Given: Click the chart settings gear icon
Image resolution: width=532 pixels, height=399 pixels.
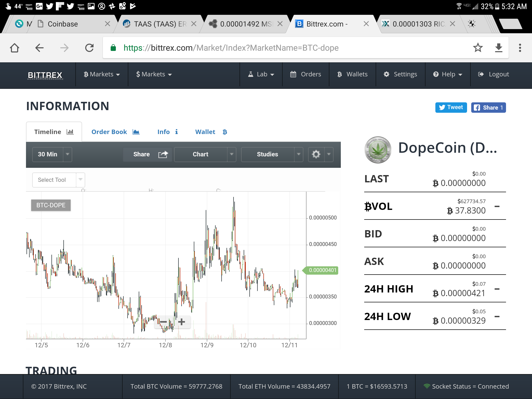Looking at the screenshot, I should coord(316,154).
